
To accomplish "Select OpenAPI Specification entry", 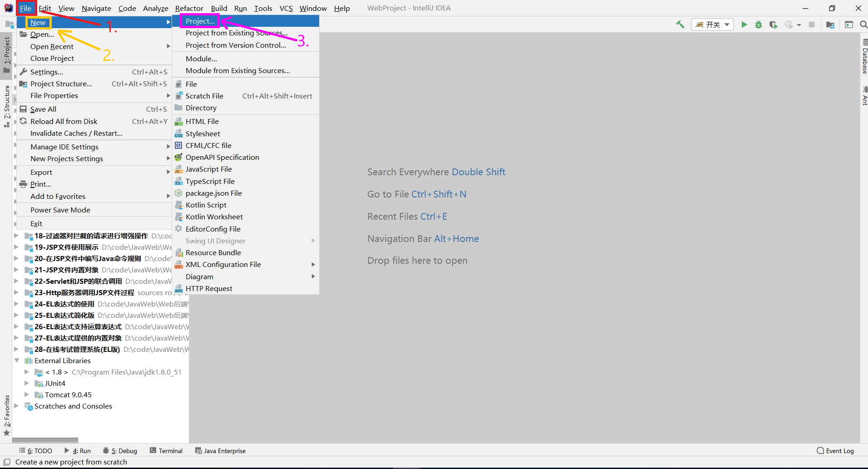I will (x=246, y=157).
